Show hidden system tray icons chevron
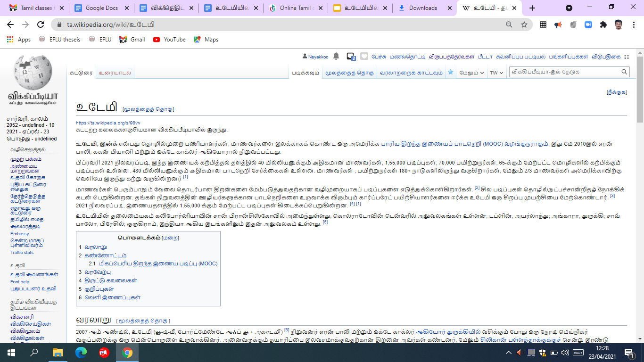This screenshot has width=644, height=362. tap(509, 352)
